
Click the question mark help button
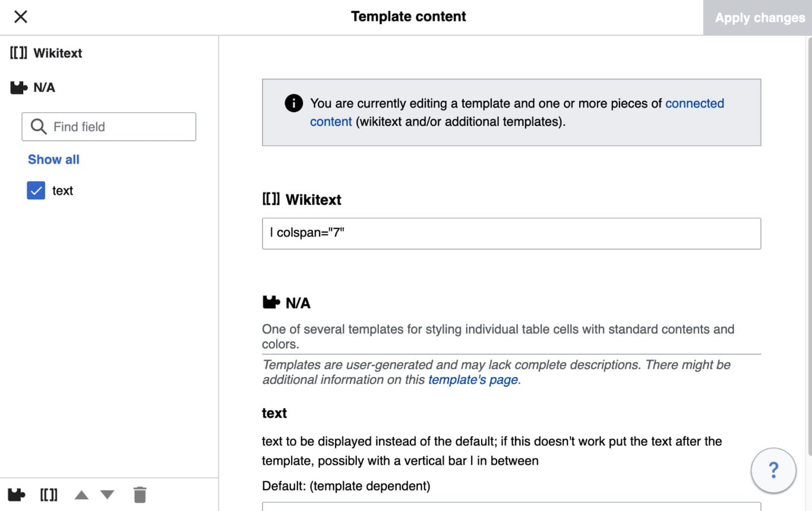coord(773,471)
